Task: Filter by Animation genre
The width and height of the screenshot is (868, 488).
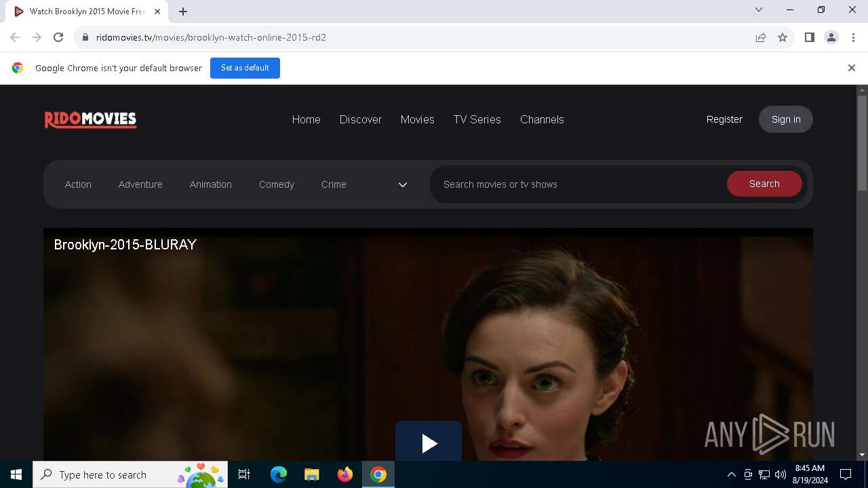Action: tap(211, 184)
